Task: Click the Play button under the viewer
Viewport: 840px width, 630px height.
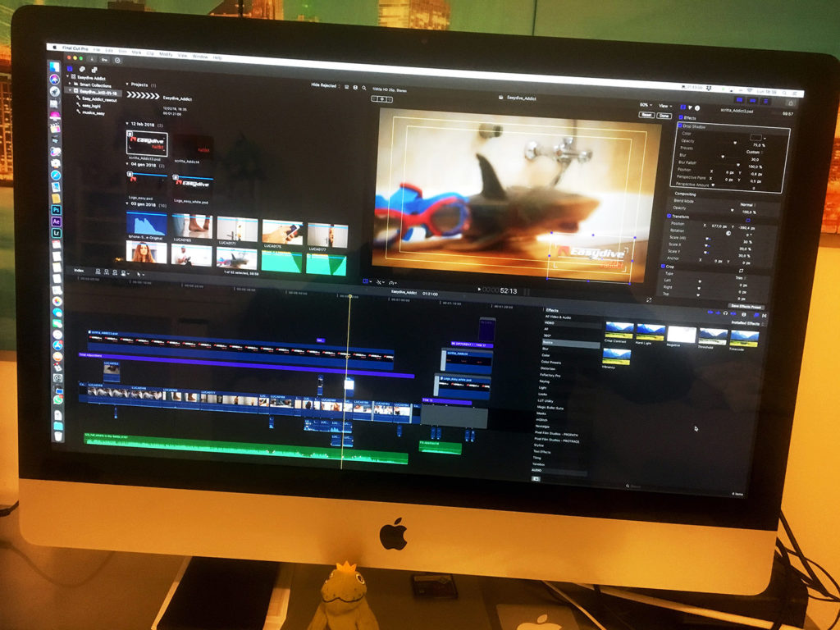Action: (x=479, y=289)
